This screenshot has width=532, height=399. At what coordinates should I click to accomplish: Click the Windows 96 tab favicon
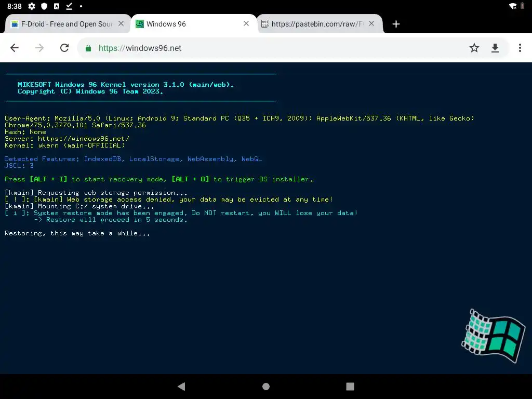coord(139,24)
